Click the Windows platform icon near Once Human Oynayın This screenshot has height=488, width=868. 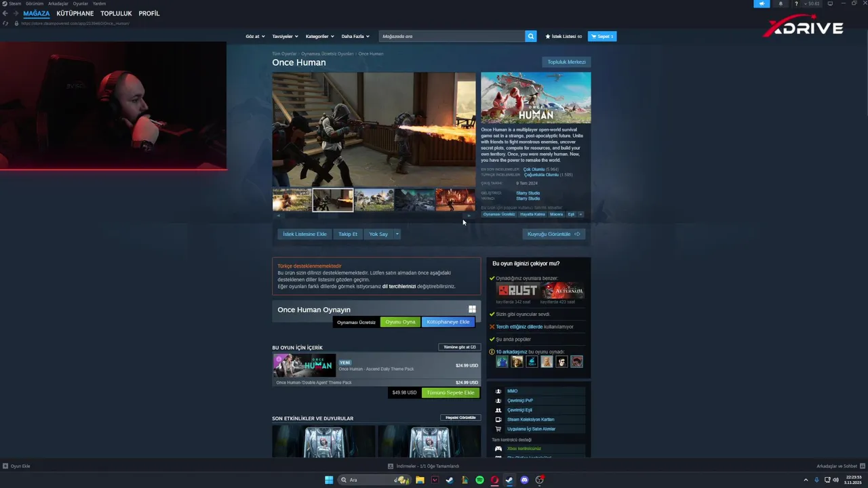(472, 309)
